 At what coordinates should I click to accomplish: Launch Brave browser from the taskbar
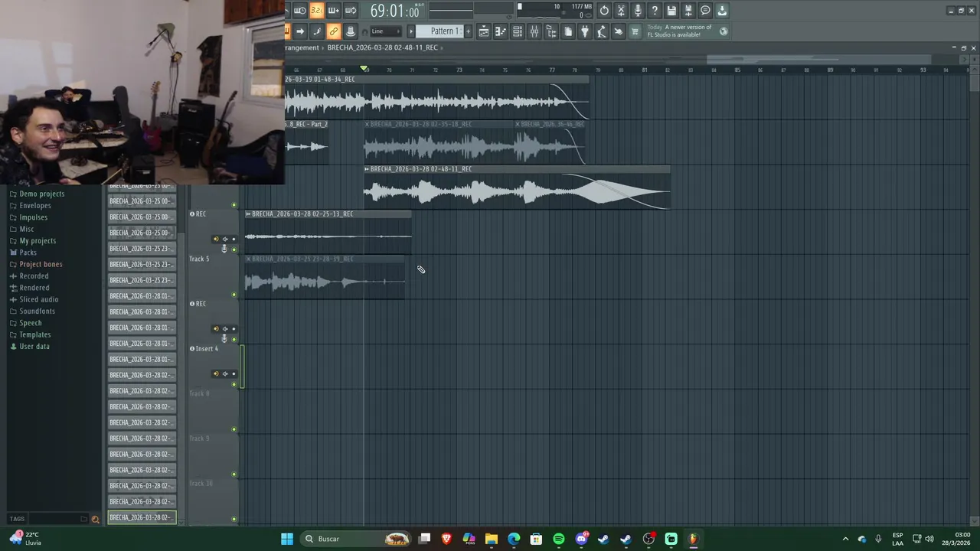tap(446, 539)
